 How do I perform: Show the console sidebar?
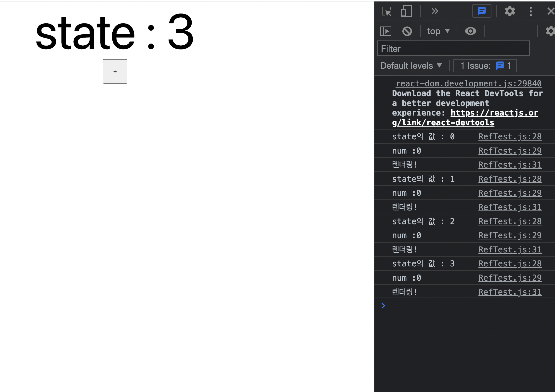(385, 31)
